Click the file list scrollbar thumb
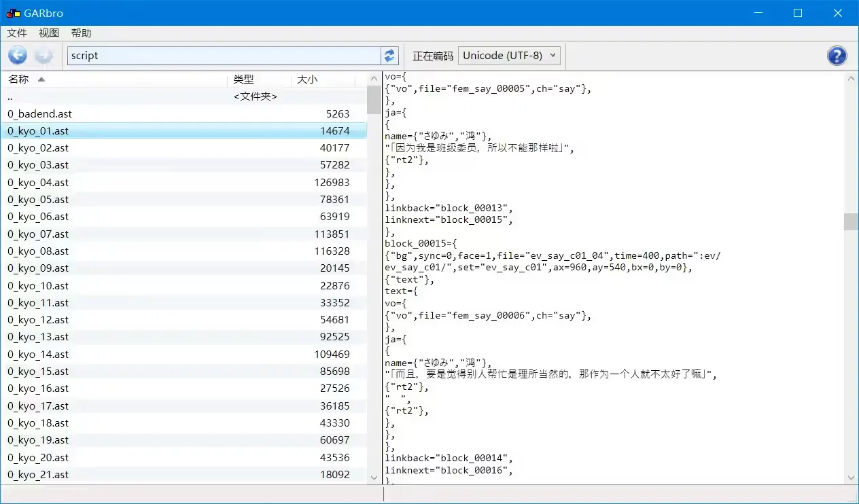 (374, 99)
